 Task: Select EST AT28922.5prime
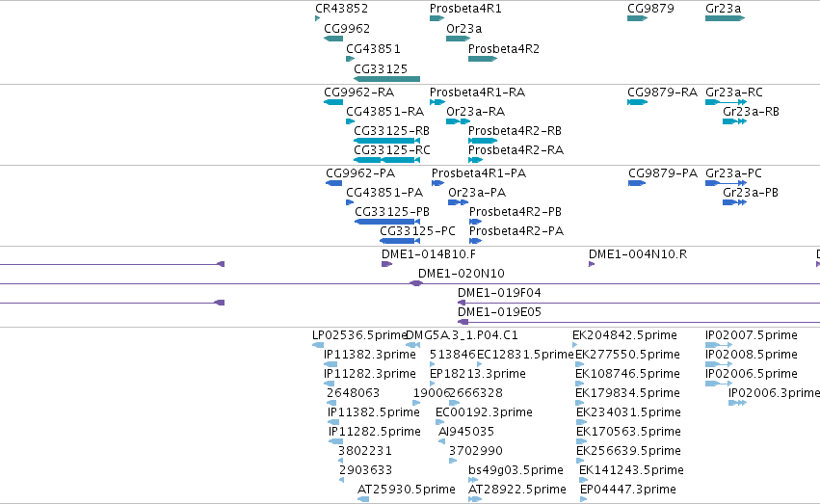475,500
